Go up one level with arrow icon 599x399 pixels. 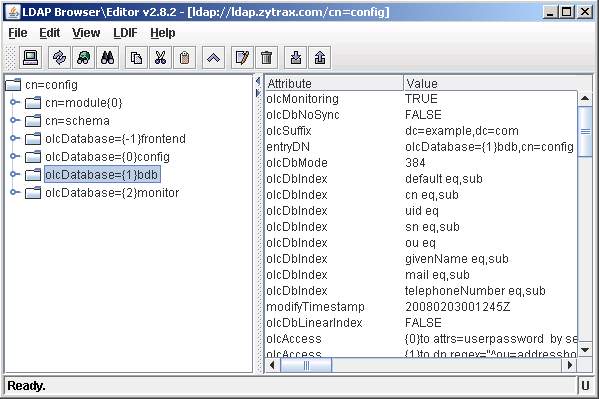click(x=213, y=58)
